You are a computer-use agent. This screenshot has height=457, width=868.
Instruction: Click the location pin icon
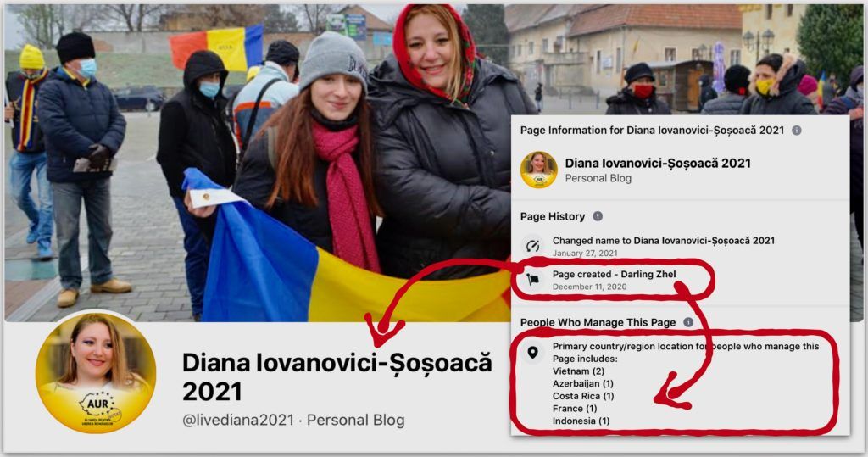point(532,353)
